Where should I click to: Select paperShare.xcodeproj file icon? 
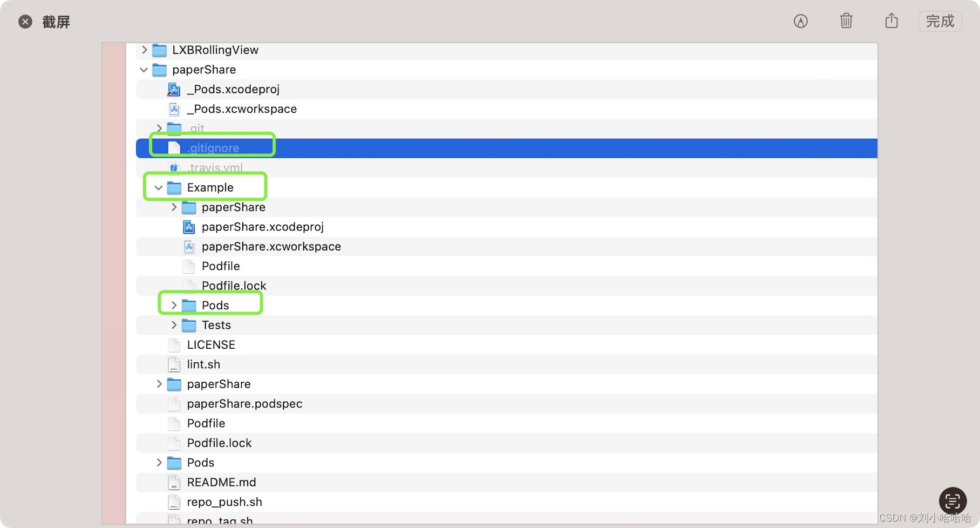point(189,227)
